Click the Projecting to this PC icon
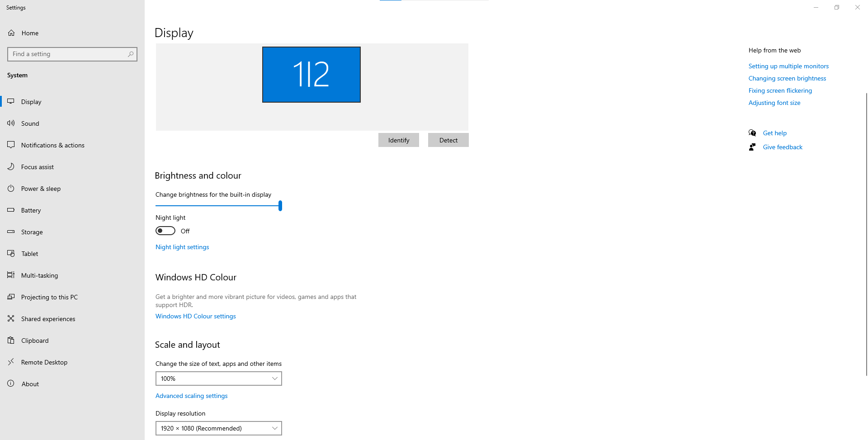 pos(11,297)
